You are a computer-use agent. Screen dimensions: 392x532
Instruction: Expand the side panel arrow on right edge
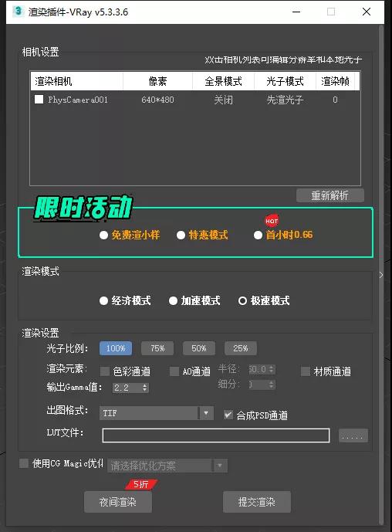(381, 275)
